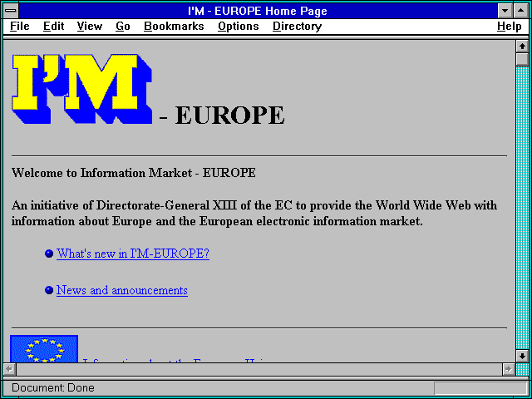Screen dimensions: 532x399
Task: Follow the What's new in I'M-EUROPE? link
Action: point(133,254)
